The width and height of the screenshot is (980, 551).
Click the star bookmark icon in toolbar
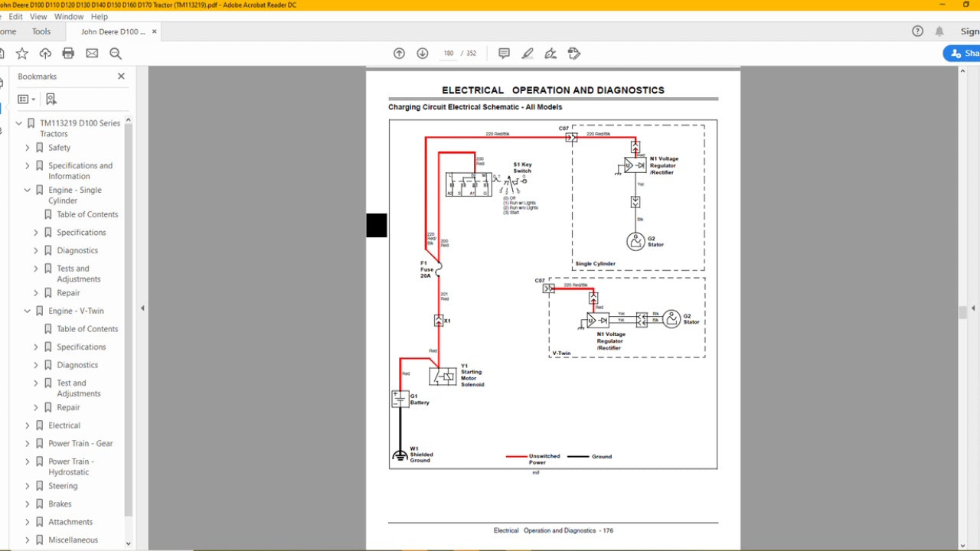click(22, 54)
